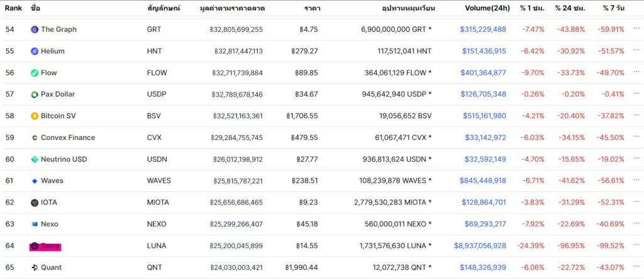Click the Neutrino USD logo icon
The height and width of the screenshot is (280, 644).
(x=35, y=159)
